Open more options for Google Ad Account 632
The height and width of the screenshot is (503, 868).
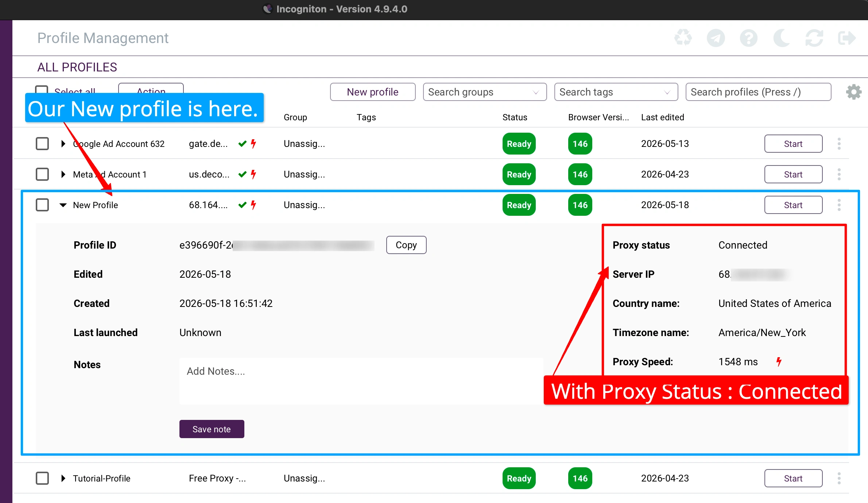[839, 144]
